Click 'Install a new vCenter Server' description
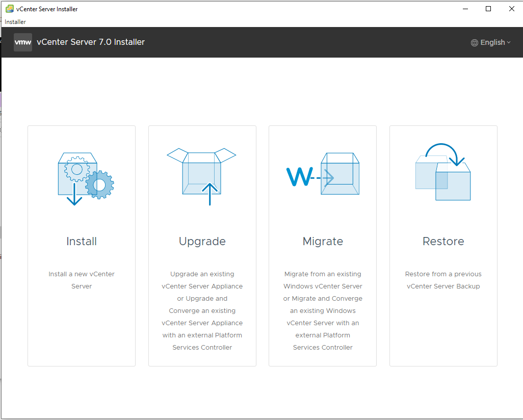 [x=82, y=280]
